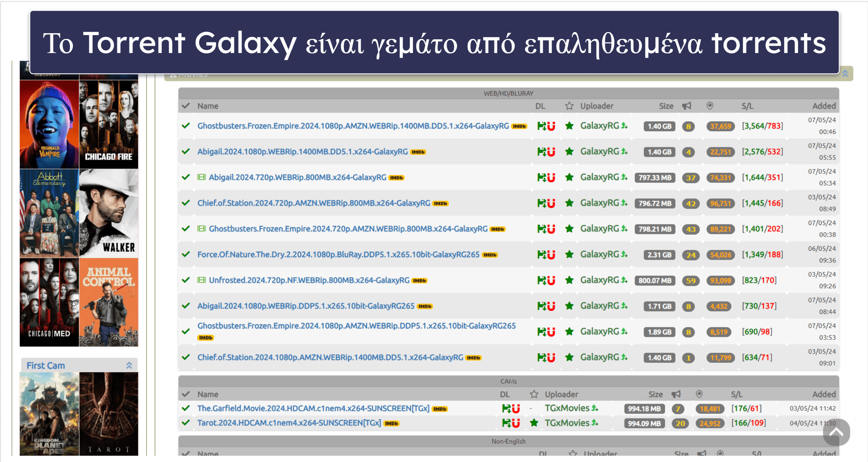
Task: Click film strip icon beside Ghostbusters 720p 800MB
Action: 202,229
